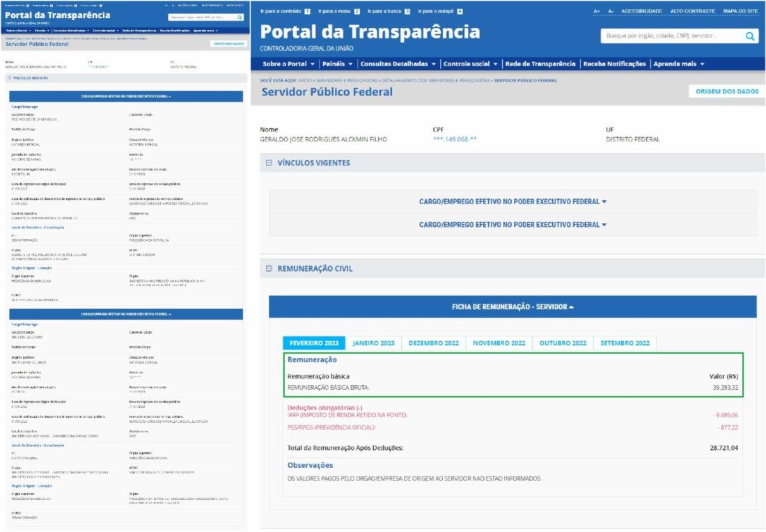This screenshot has height=532, width=766.
Task: Click 'IRRF (IMPOSTO DE RENDA RETIDO NA FONTE):' label
Action: [347, 415]
